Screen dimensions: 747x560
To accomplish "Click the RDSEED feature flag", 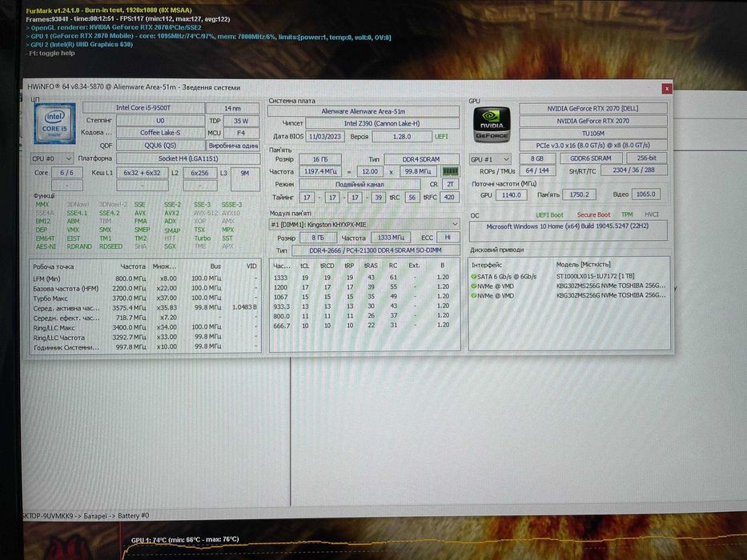I will click(110, 246).
